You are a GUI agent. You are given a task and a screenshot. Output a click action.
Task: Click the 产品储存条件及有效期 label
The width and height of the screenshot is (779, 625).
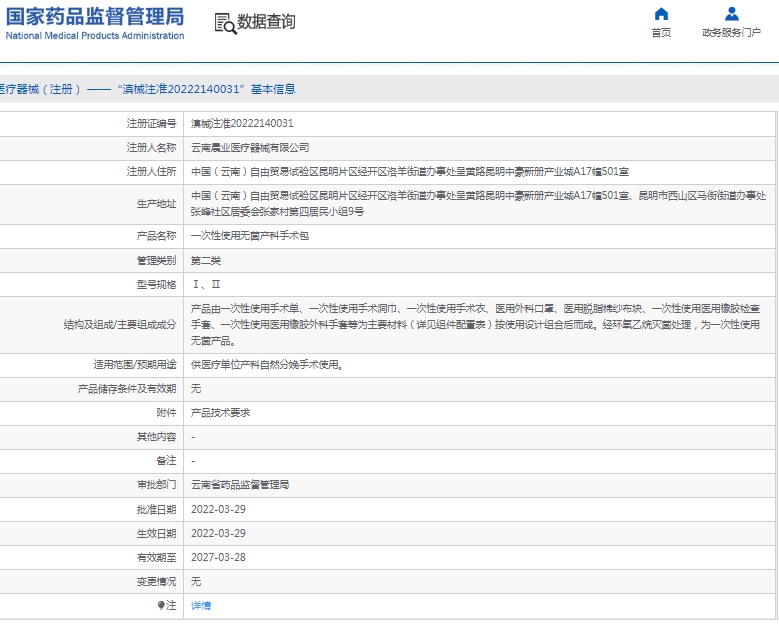click(x=127, y=389)
